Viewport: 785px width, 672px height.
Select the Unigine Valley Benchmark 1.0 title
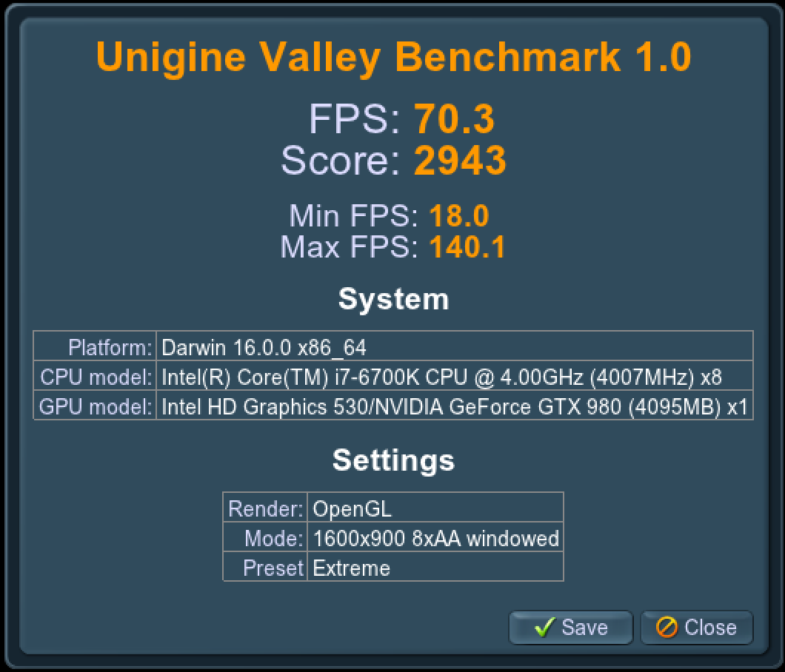pyautogui.click(x=393, y=57)
